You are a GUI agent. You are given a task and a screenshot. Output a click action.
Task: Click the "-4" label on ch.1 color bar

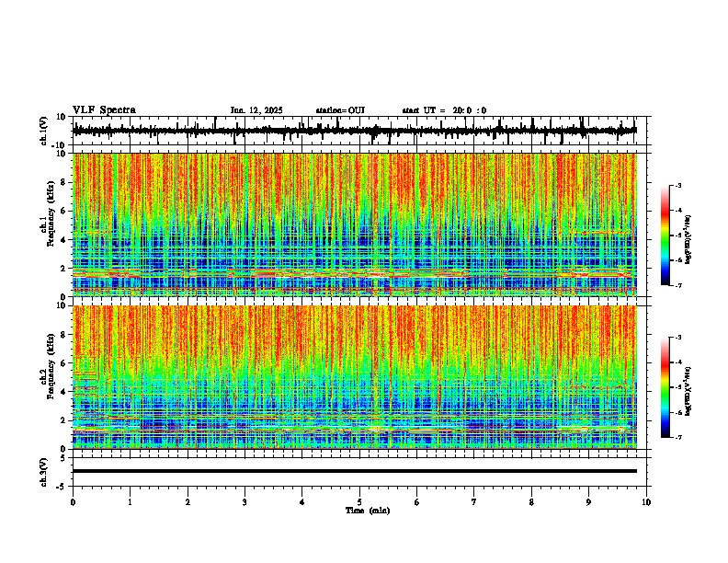[677, 211]
